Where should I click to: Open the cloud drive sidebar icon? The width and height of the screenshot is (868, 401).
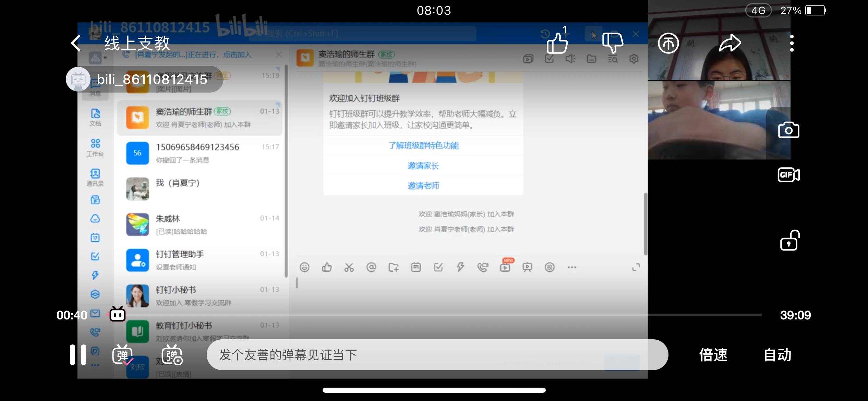point(95,218)
